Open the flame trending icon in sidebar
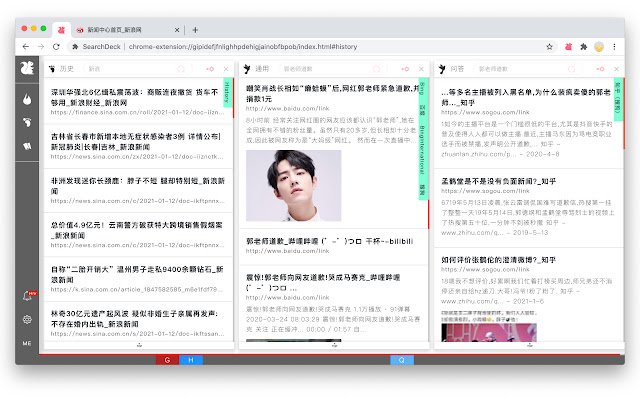Screen dimensions: 640x400 27,99
